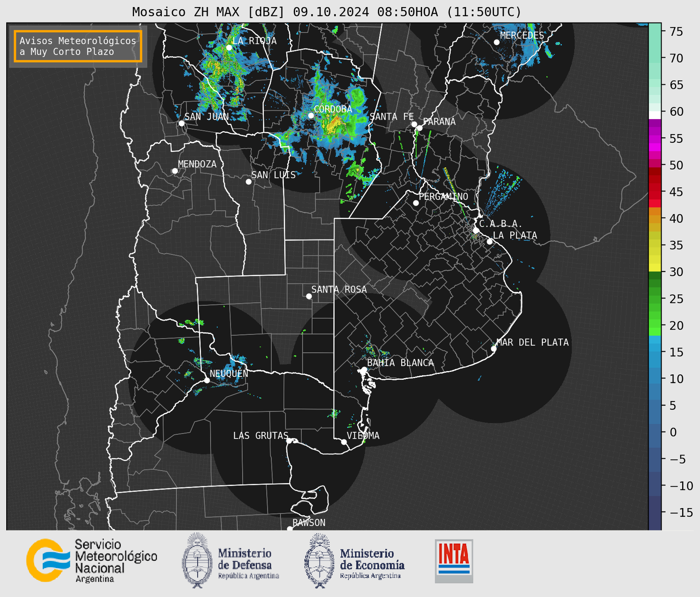Select the Mercedes city marker
The image size is (700, 597).
(x=496, y=42)
